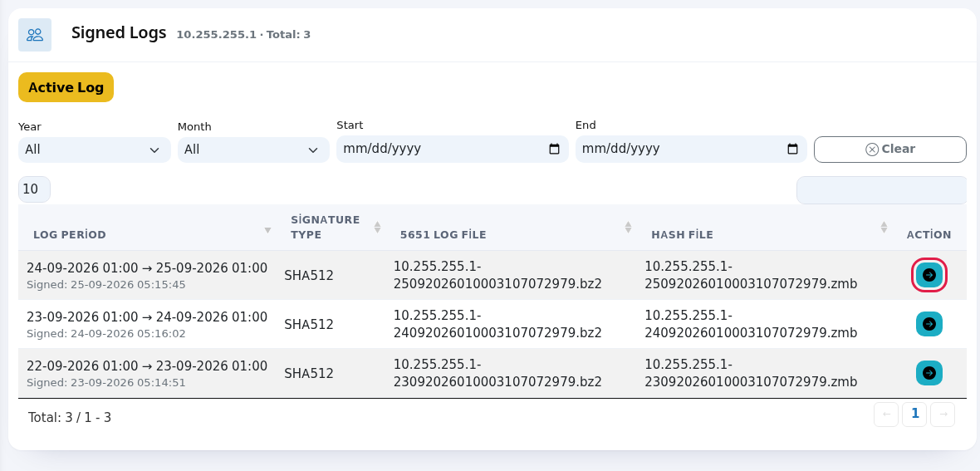Open the Start date calendar picker icon

tap(554, 149)
